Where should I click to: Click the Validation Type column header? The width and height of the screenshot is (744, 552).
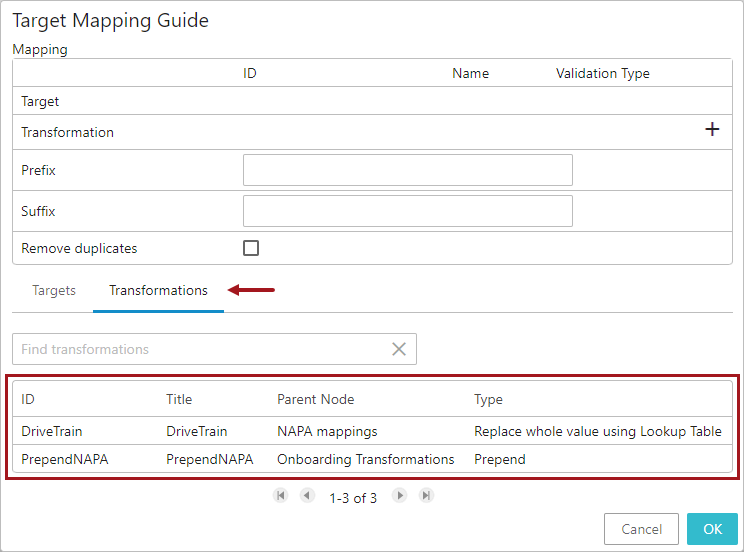[x=602, y=73]
